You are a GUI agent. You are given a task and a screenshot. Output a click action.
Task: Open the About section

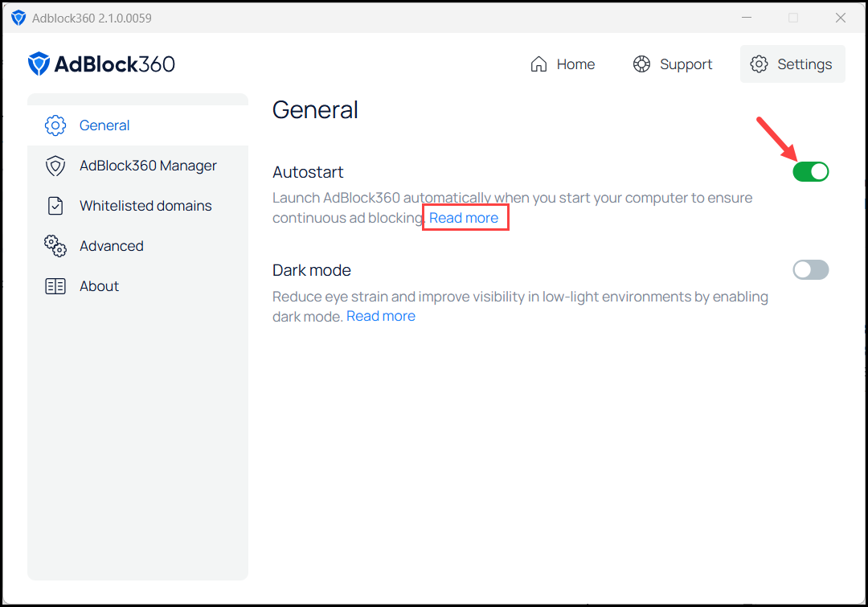click(x=138, y=286)
